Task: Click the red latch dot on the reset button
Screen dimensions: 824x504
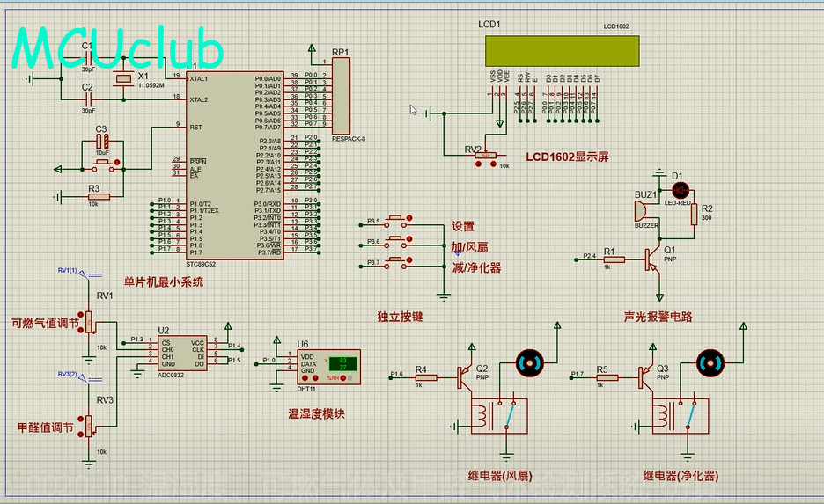Action: click(x=117, y=162)
